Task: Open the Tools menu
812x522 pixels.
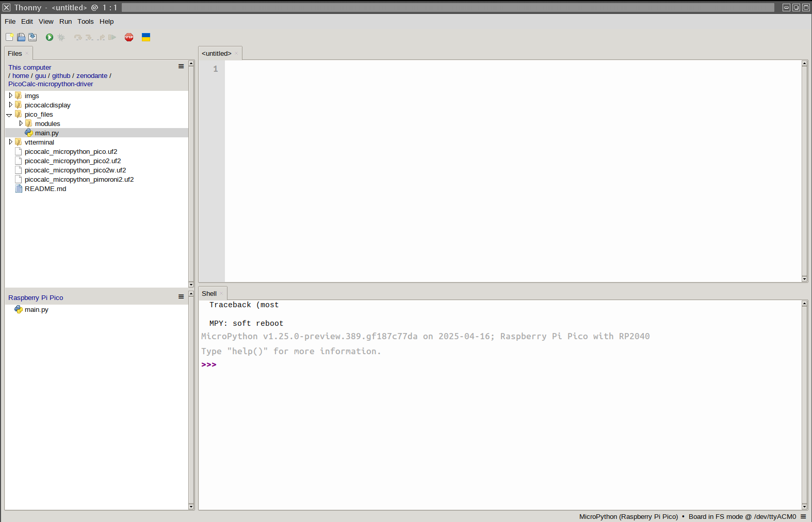Action: [x=86, y=22]
